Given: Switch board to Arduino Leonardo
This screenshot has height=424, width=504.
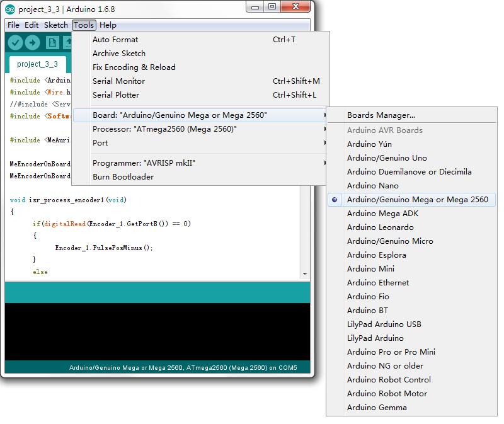Looking at the screenshot, I should [x=380, y=227].
